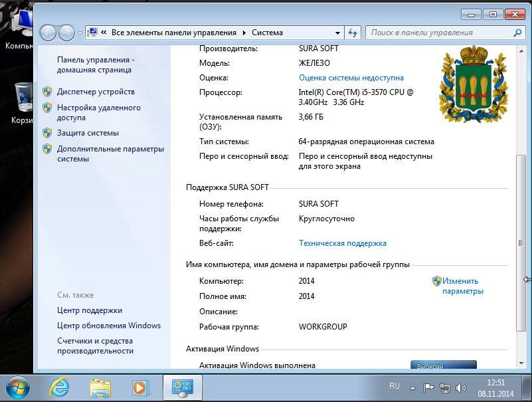This screenshot has width=532, height=402.
Task: Click the volume speaker tray icon
Action: 460,388
